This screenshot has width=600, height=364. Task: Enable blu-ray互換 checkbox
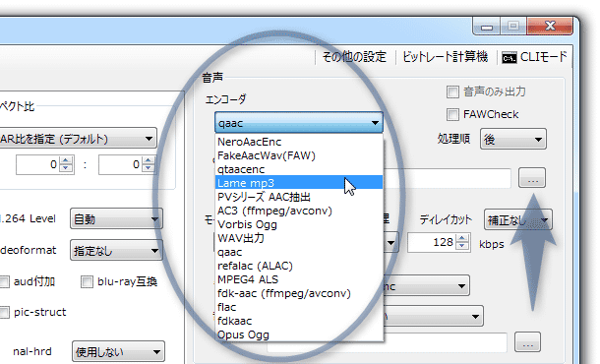coord(87,282)
